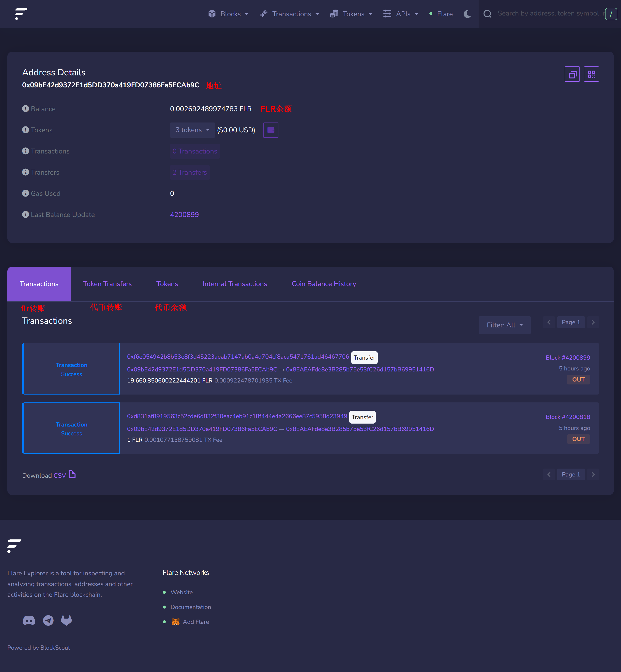Screen dimensions: 621x672
Task: Click info icon beside Gas Used
Action: pos(26,193)
